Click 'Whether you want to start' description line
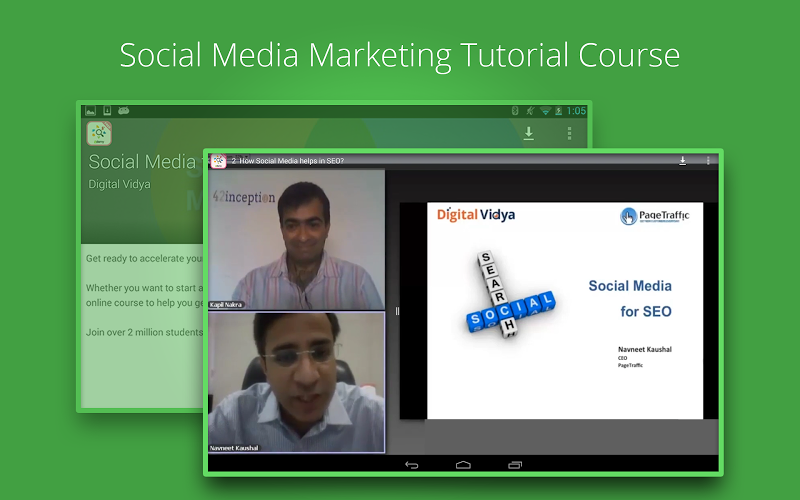Viewport: 800px width, 500px height. pos(144,288)
